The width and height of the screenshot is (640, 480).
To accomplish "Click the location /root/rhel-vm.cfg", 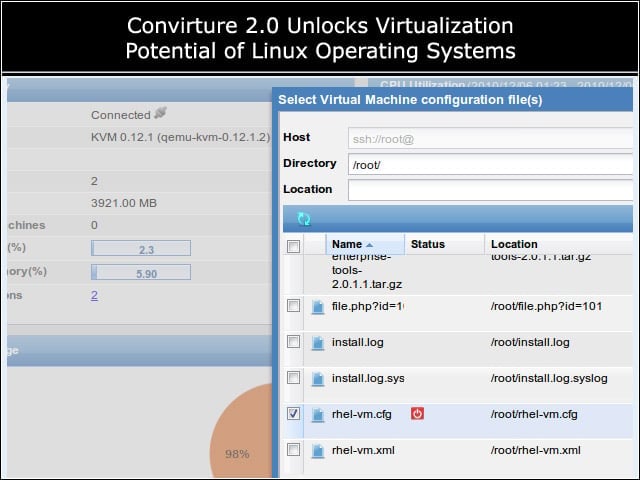I will tap(534, 414).
